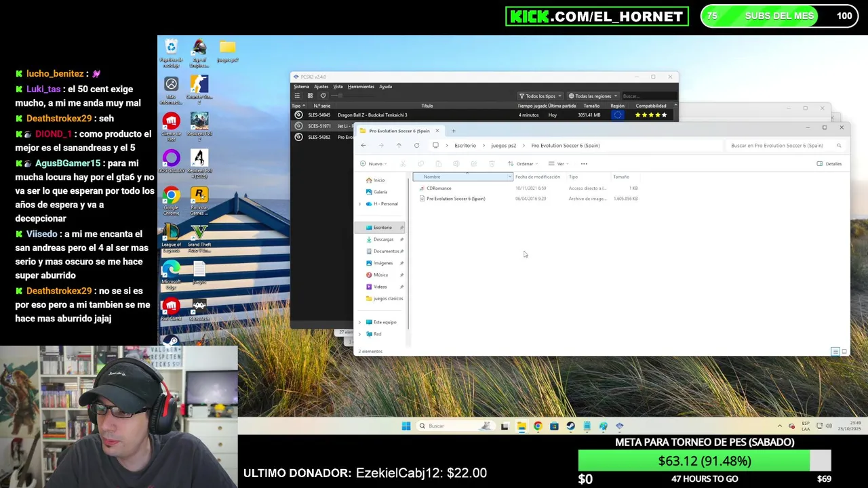Switch PCSX2 to game grid view icon
The image size is (868, 488).
click(310, 96)
